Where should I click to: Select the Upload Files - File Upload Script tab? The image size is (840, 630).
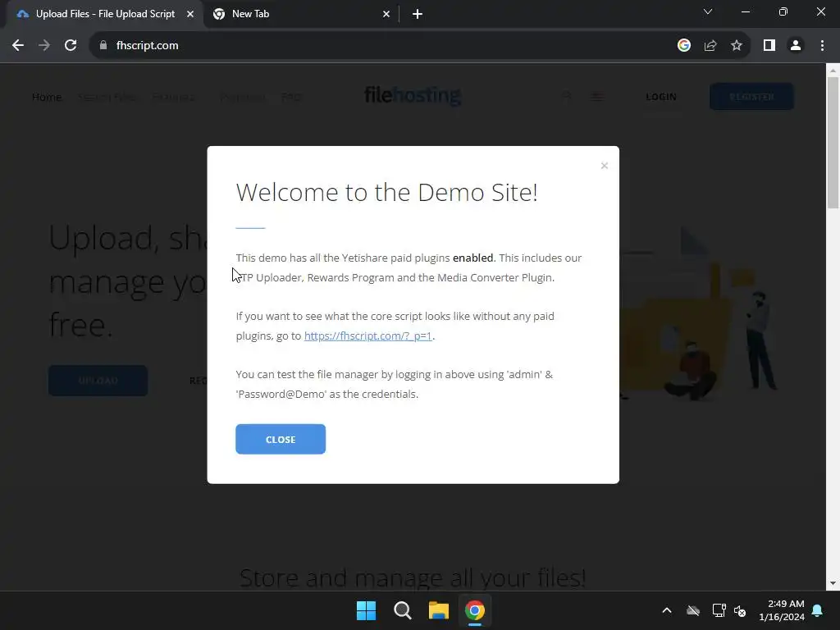coord(105,14)
